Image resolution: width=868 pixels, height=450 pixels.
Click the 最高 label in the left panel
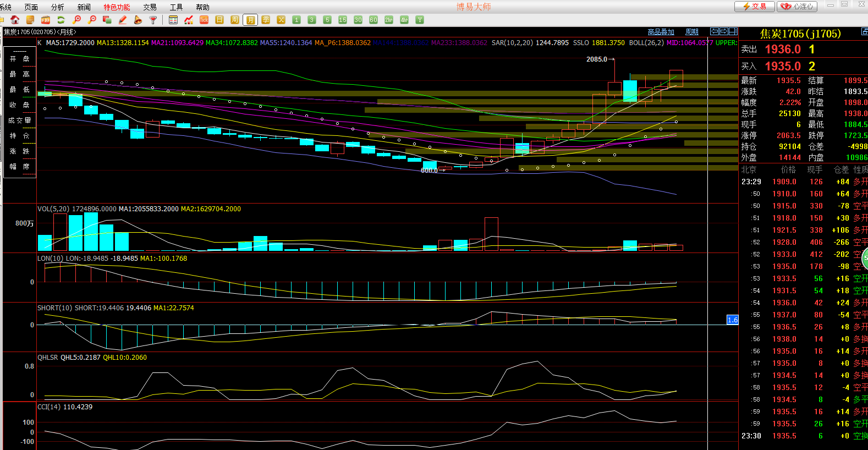coord(20,74)
